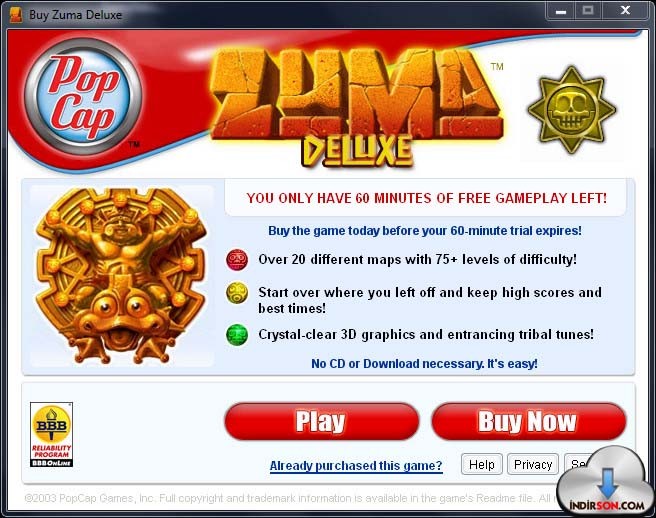Viewport: 656px width, 518px height.
Task: Click the golden frog idol image
Action: 121,276
